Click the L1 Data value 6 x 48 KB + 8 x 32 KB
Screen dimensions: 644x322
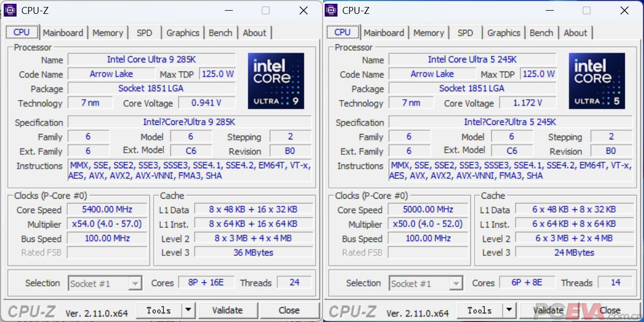[x=575, y=209]
